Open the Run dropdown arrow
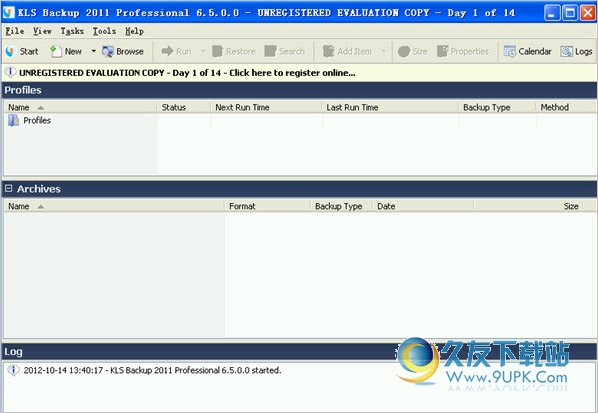598x413 pixels. tap(203, 51)
